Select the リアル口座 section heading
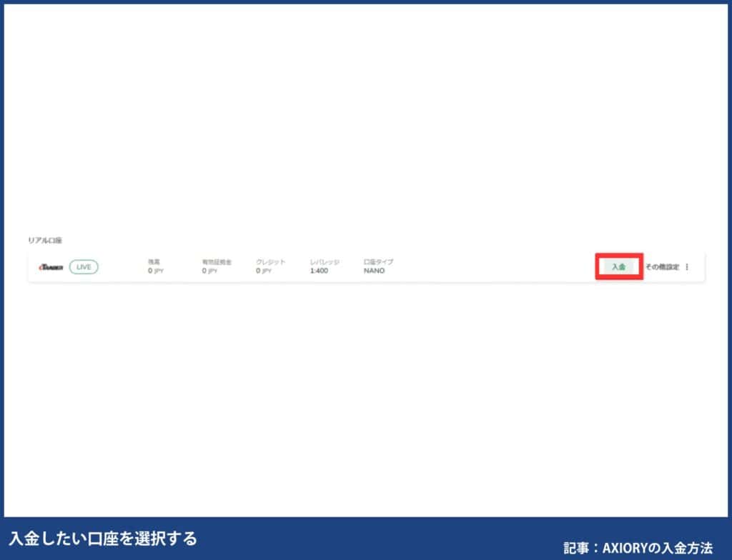Viewport: 732px width, 560px height. coord(45,241)
